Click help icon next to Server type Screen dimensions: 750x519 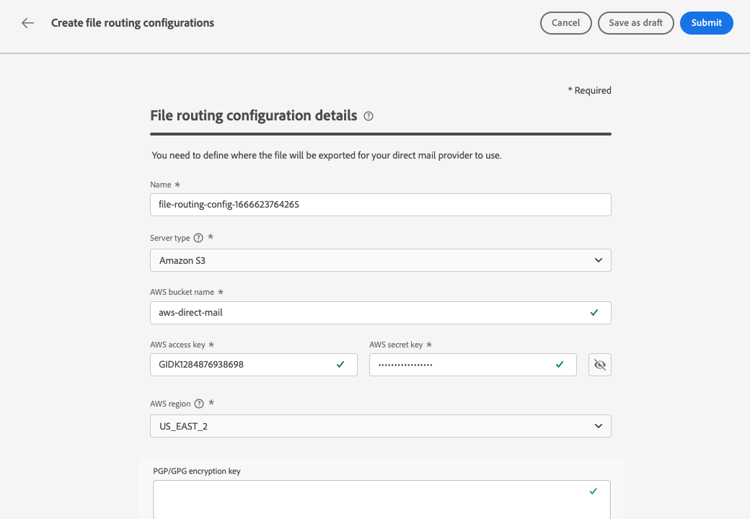pyautogui.click(x=198, y=238)
